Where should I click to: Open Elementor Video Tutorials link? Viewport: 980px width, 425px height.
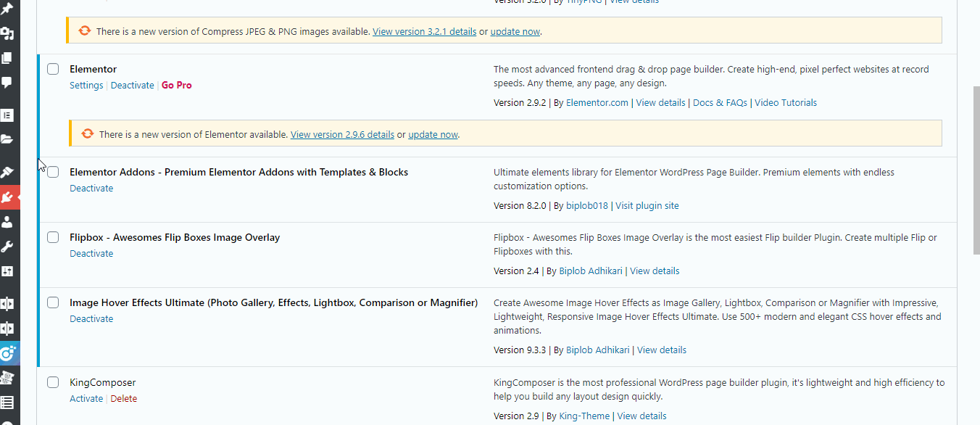pos(786,102)
